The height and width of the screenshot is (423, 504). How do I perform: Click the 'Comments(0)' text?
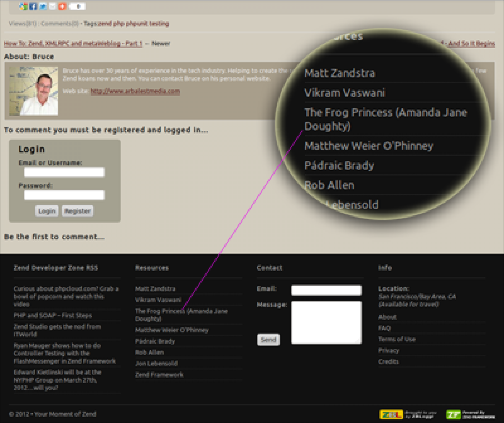[60, 23]
